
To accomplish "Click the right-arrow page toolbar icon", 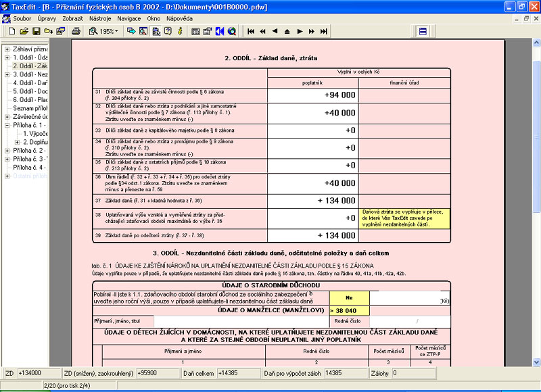I will tap(131, 31).
